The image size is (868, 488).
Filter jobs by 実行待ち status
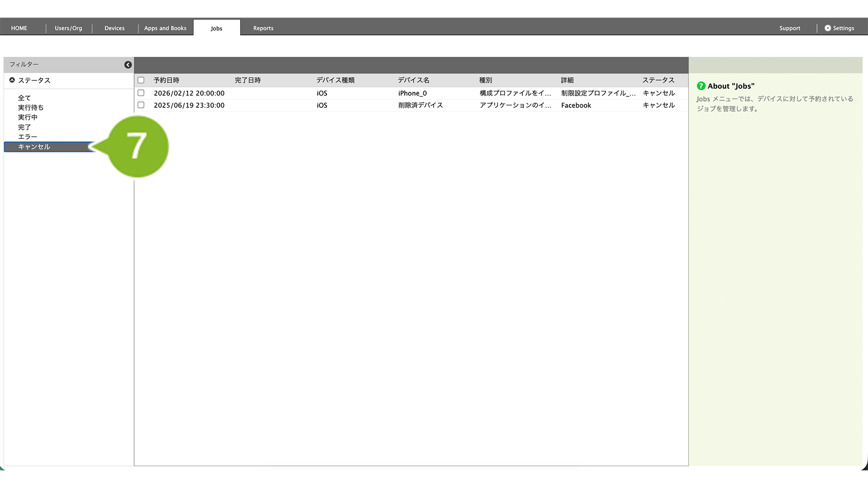click(31, 107)
